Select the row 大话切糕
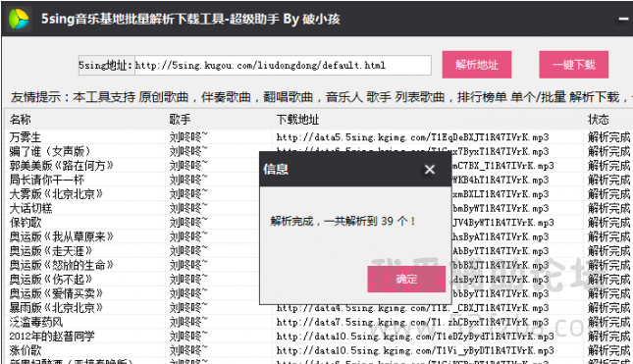 pos(316,208)
